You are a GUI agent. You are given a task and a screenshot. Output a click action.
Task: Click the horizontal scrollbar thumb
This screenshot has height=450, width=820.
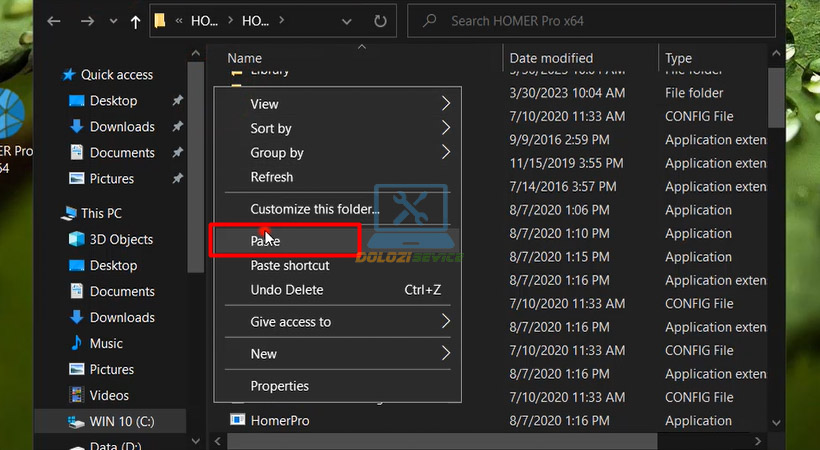pos(442,441)
